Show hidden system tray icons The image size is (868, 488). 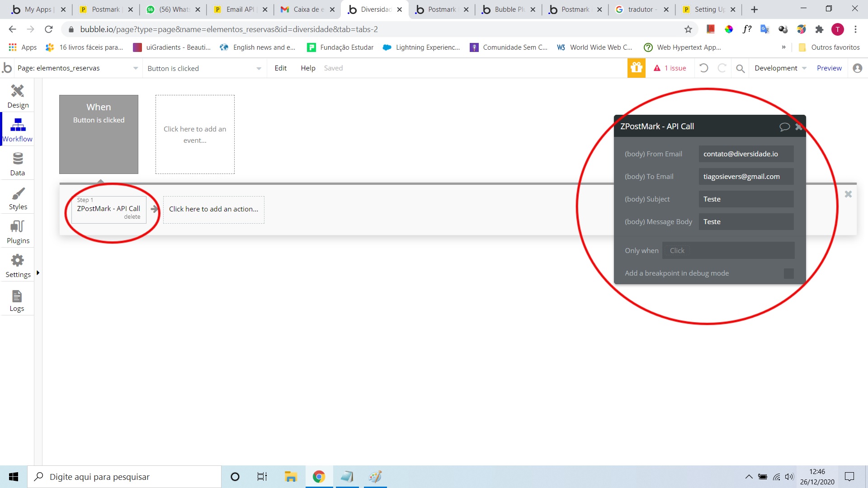click(x=749, y=477)
